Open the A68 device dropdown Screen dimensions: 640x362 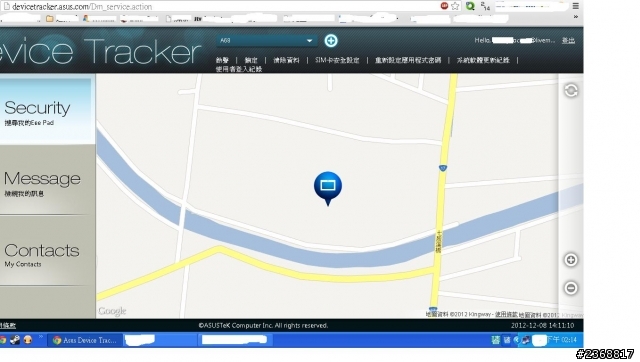pos(267,40)
